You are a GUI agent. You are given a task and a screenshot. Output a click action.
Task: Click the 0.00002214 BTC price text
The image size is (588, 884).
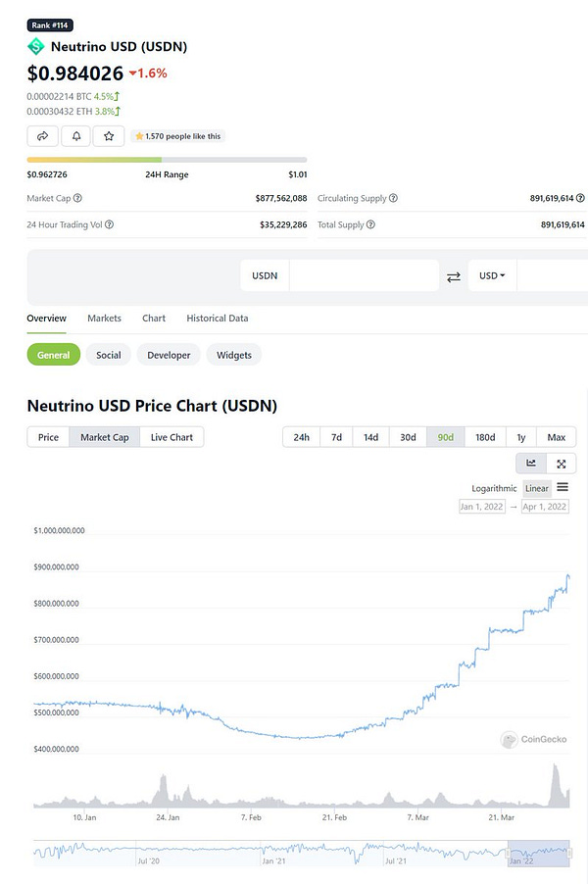point(59,96)
